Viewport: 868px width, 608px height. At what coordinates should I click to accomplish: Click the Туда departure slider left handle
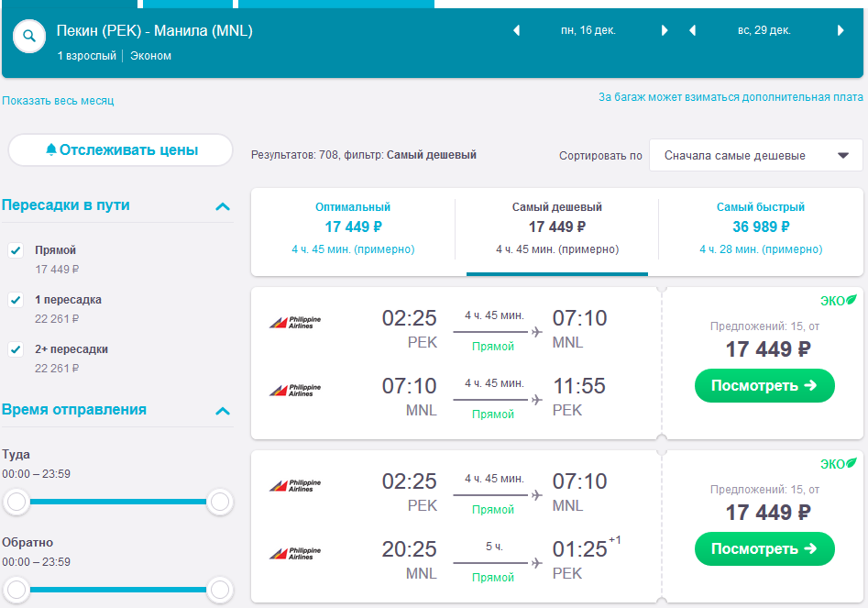[16, 502]
